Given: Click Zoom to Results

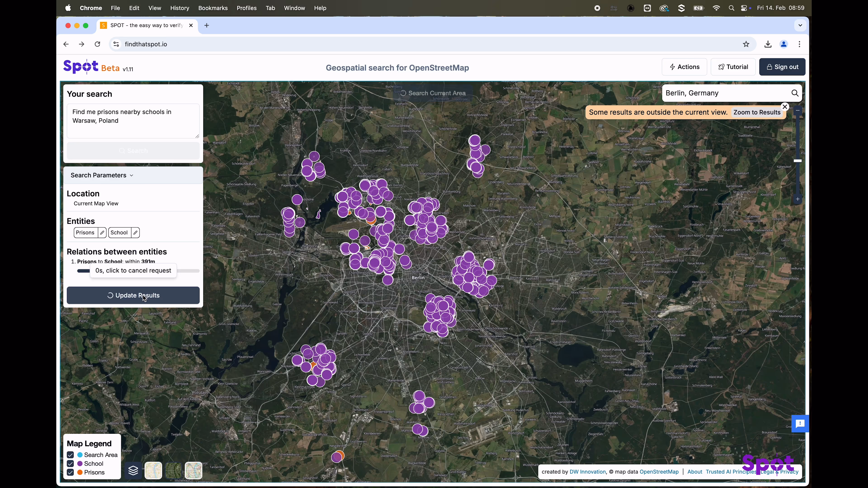Looking at the screenshot, I should (x=757, y=113).
